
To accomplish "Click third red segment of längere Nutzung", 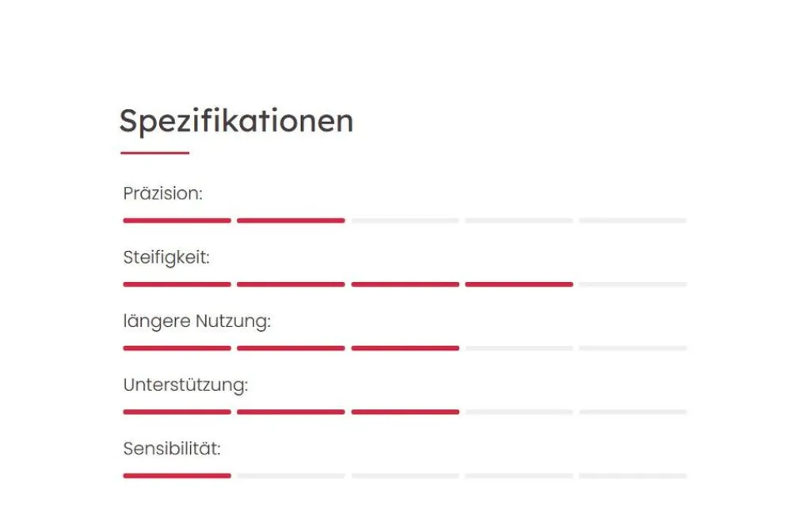I will coord(405,348).
